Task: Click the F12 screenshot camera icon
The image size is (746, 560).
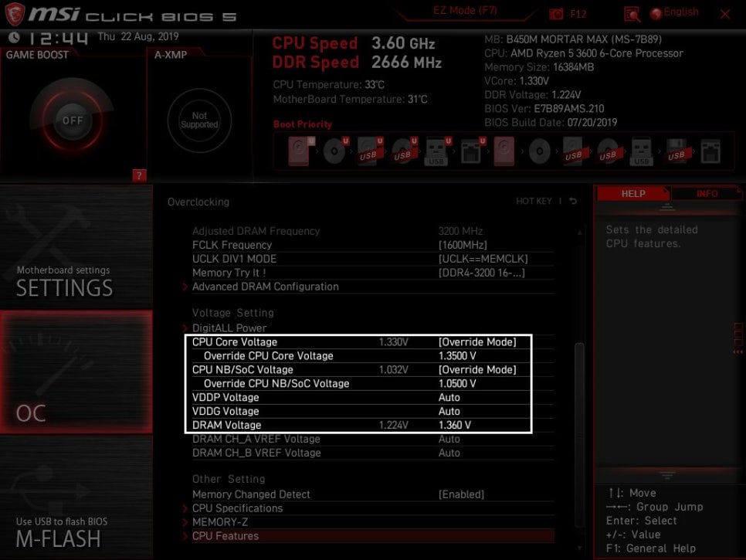Action: point(556,14)
